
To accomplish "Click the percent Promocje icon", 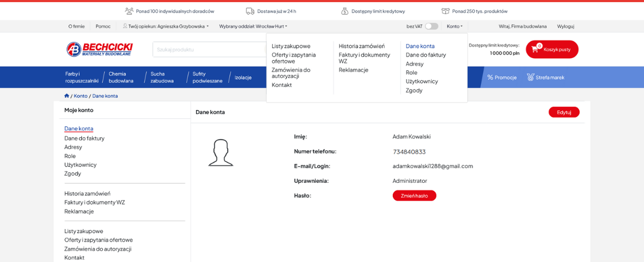I will [x=490, y=77].
